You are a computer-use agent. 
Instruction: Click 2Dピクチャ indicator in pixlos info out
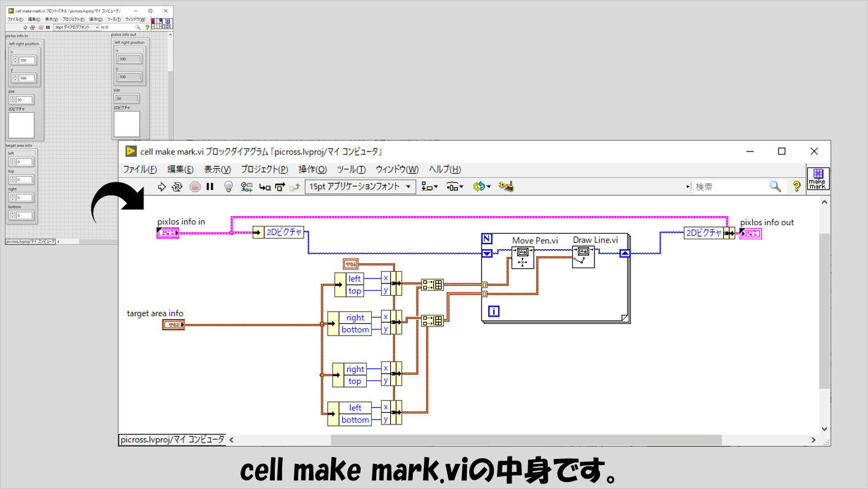(x=127, y=124)
